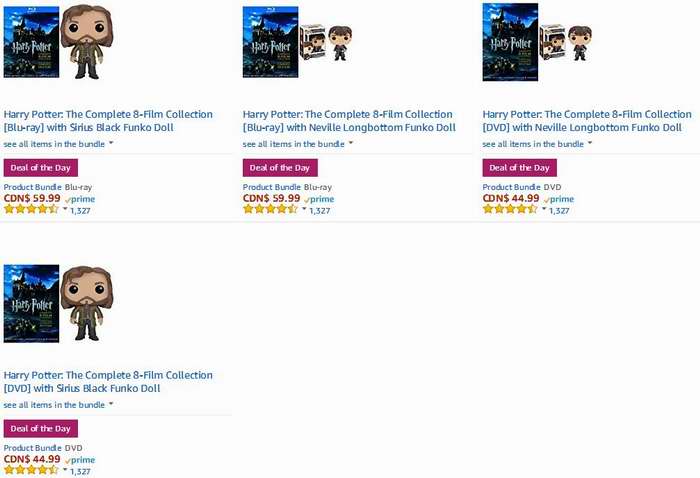This screenshot has height=478, width=700.
Task: Click the CDN$ 44.99 price of DVD Neville bundle
Action: click(511, 198)
